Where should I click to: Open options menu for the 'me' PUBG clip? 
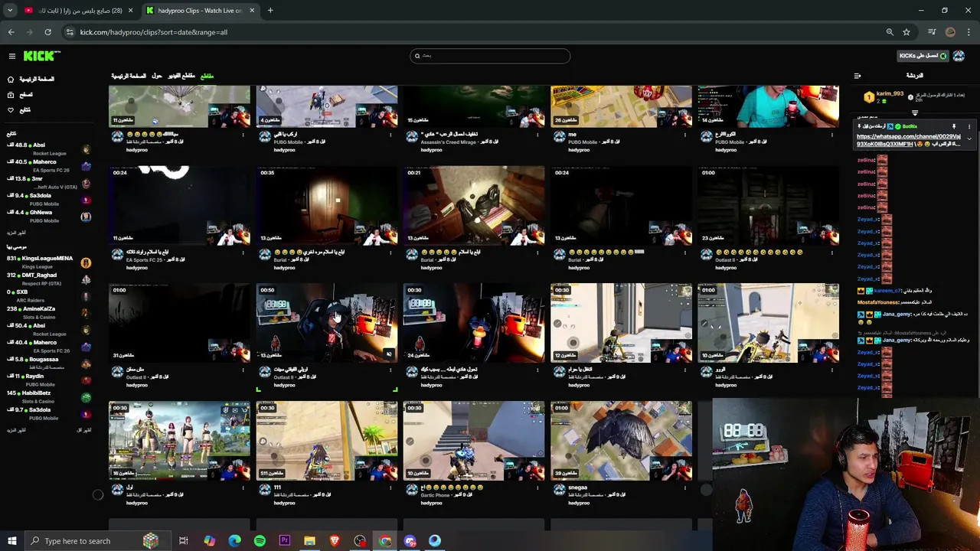point(684,135)
